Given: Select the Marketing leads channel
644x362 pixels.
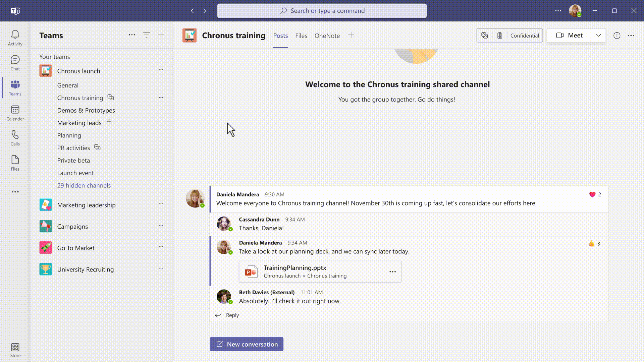Looking at the screenshot, I should tap(79, 123).
